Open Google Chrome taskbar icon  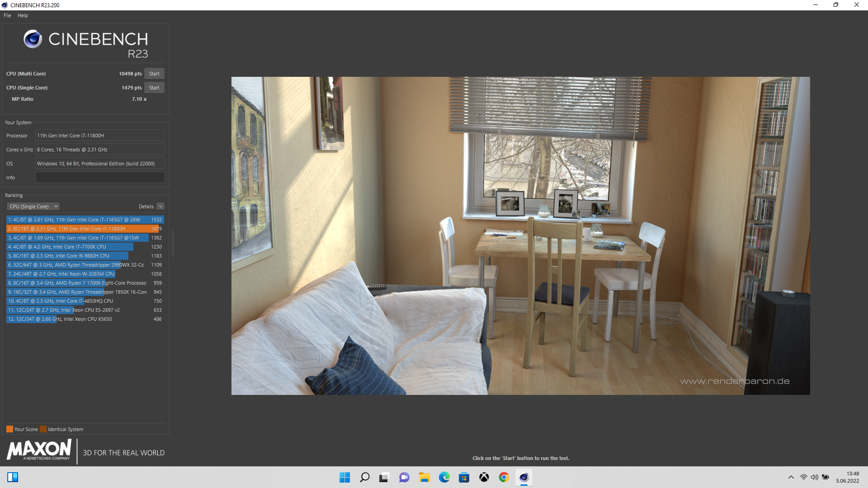pos(504,477)
